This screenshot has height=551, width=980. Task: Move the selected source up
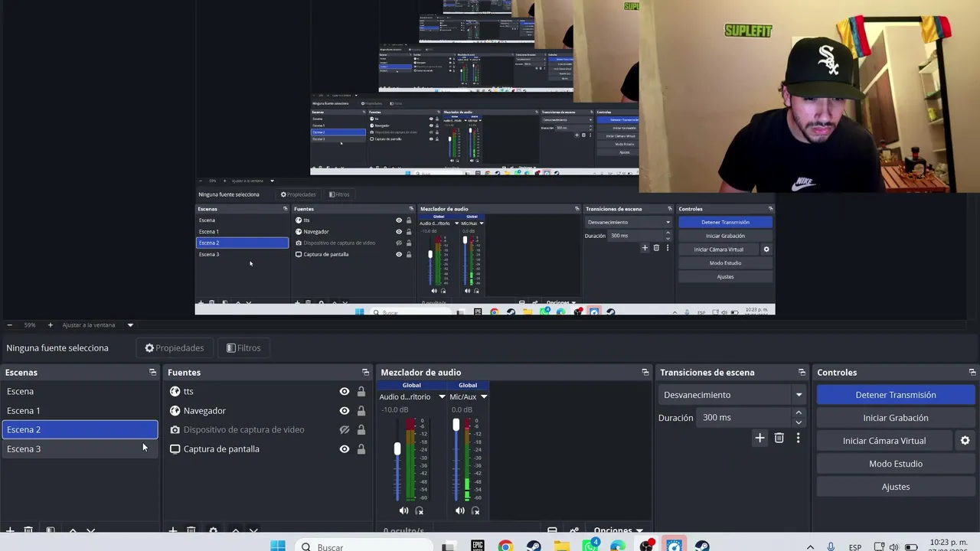235,530
